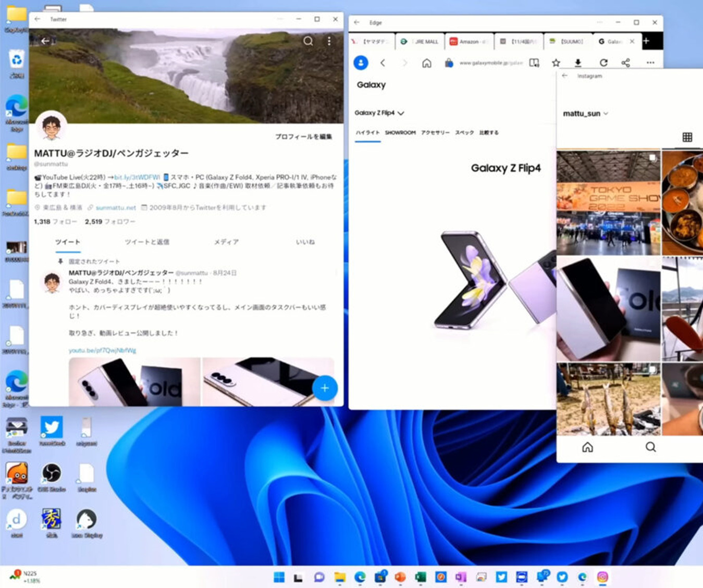The height and width of the screenshot is (588, 703).
Task: Switch to the いいね tab
Action: click(305, 242)
